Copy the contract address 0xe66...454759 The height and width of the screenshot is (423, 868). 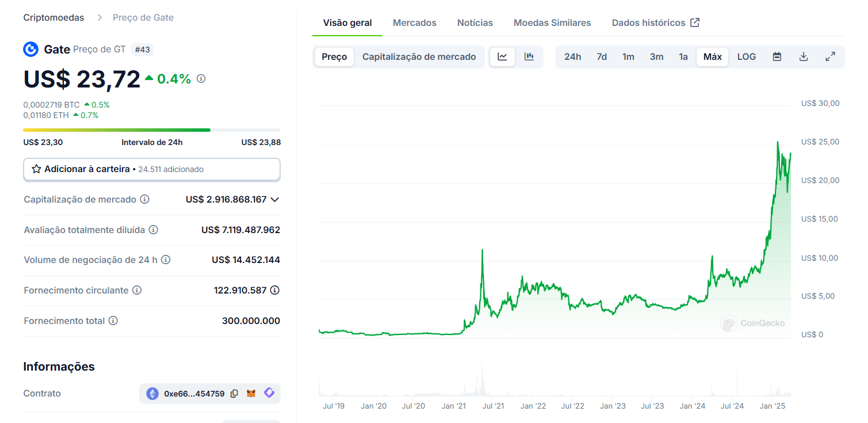click(x=234, y=394)
